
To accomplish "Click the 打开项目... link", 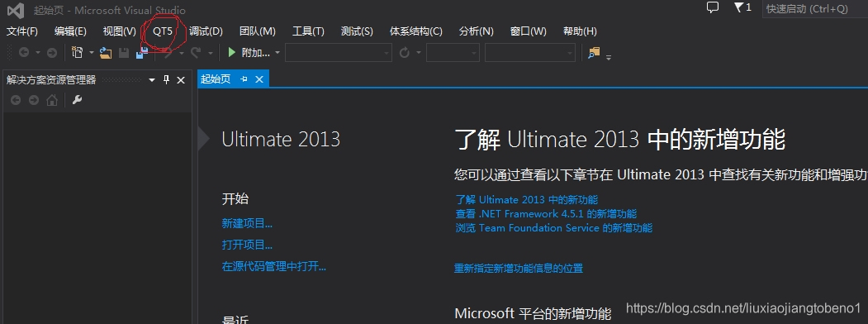I will click(247, 245).
